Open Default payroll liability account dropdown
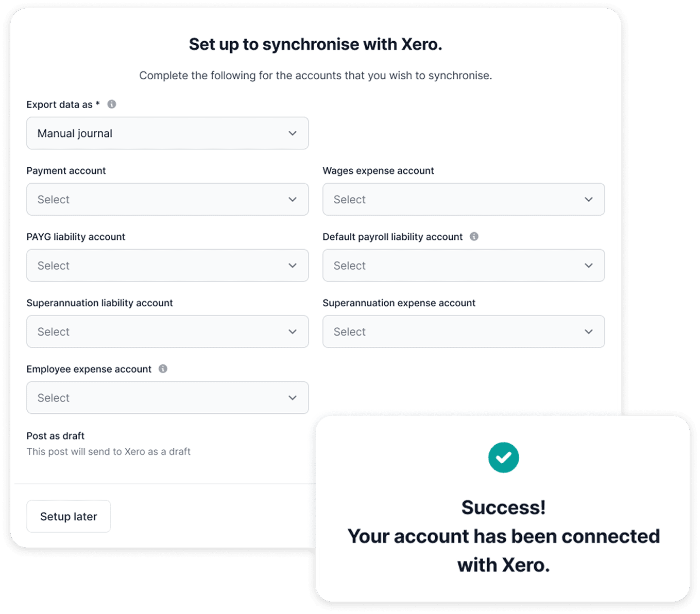The image size is (700, 614). tap(463, 266)
